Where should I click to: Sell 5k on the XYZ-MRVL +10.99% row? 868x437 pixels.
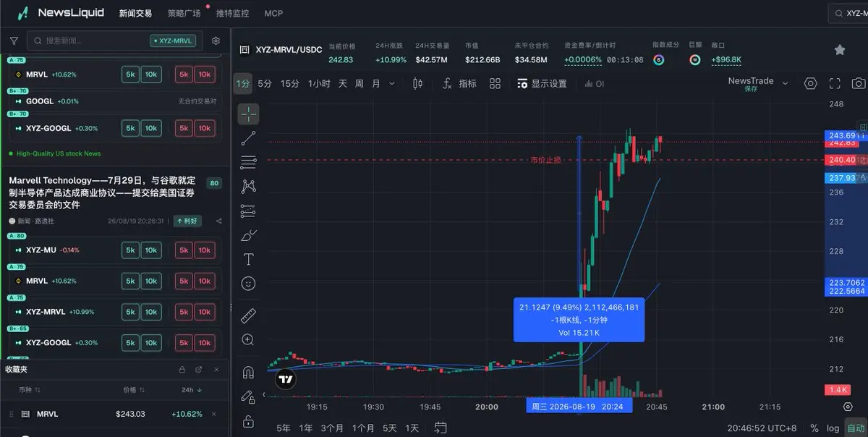pyautogui.click(x=184, y=312)
